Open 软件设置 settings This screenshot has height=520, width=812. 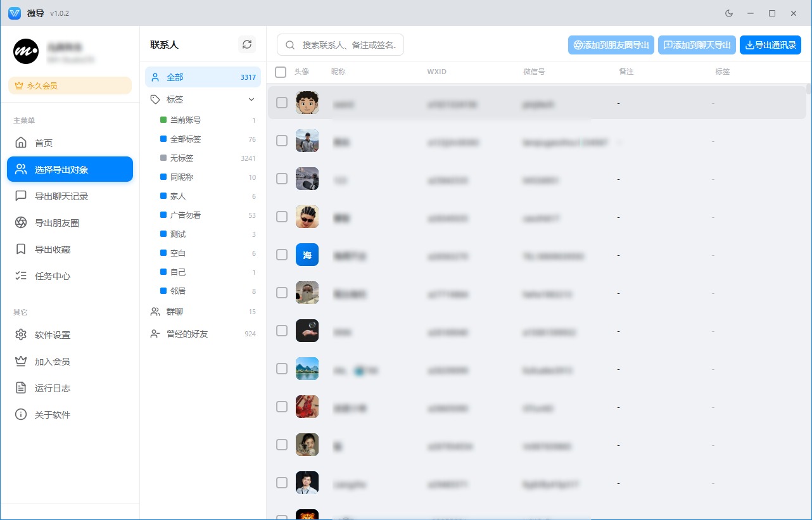pyautogui.click(x=70, y=335)
